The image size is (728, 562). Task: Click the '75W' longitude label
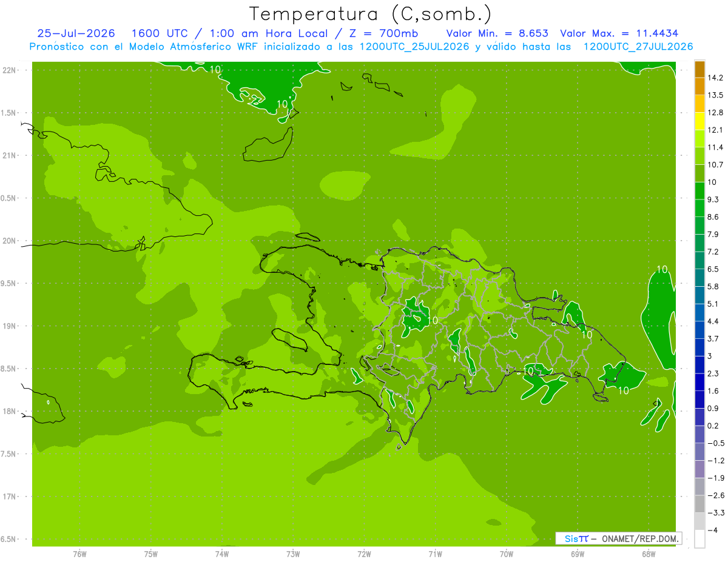click(x=151, y=554)
